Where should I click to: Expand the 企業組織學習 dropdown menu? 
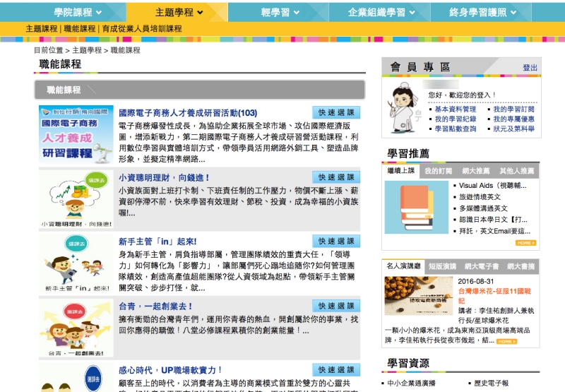381,13
